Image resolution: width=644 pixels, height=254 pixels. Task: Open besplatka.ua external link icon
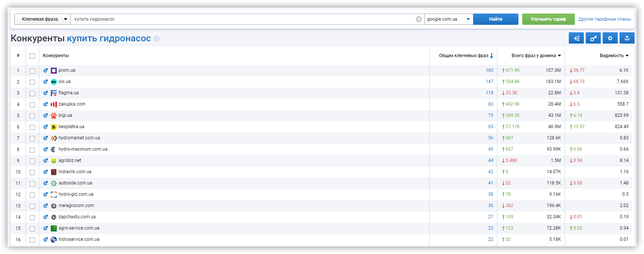pyautogui.click(x=45, y=127)
